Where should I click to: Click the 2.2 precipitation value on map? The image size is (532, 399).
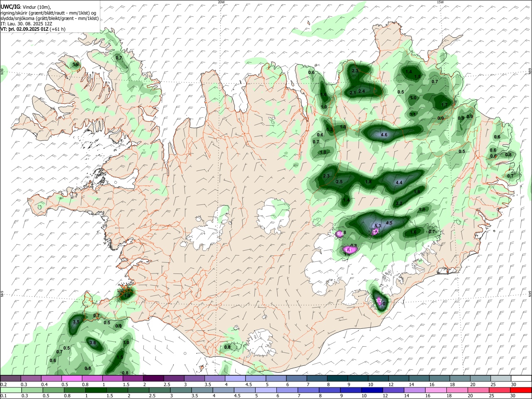pos(399,203)
